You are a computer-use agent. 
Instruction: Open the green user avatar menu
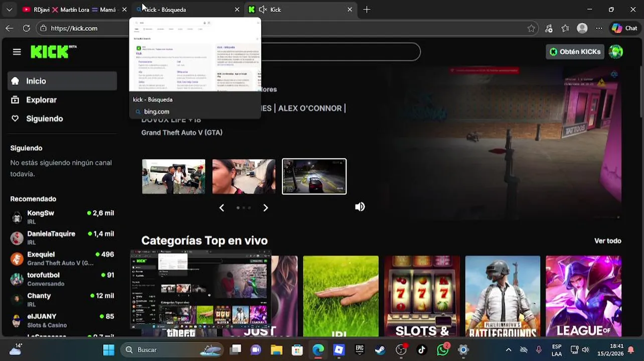click(615, 52)
